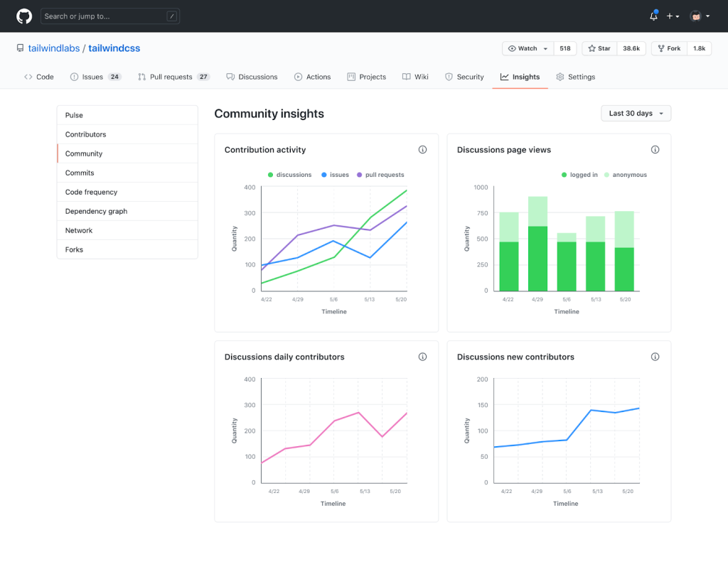Open the user avatar menu
This screenshot has height=584, width=728.
tap(700, 16)
